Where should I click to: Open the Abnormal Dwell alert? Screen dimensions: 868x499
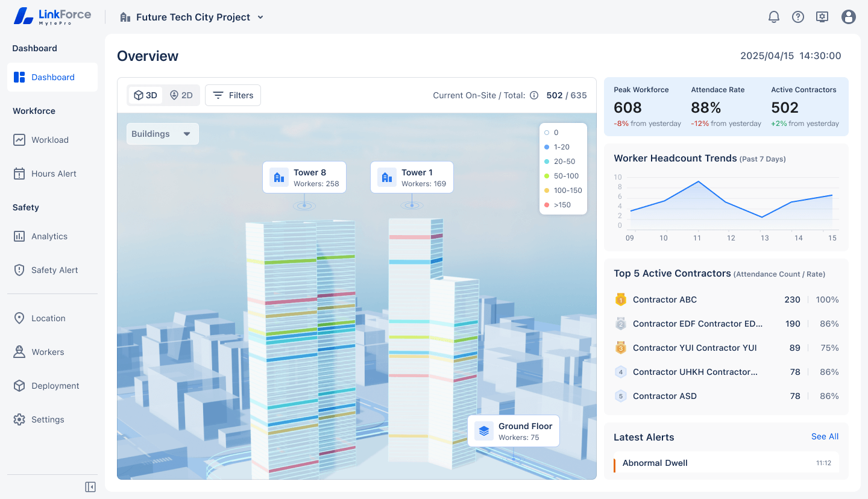coord(726,463)
